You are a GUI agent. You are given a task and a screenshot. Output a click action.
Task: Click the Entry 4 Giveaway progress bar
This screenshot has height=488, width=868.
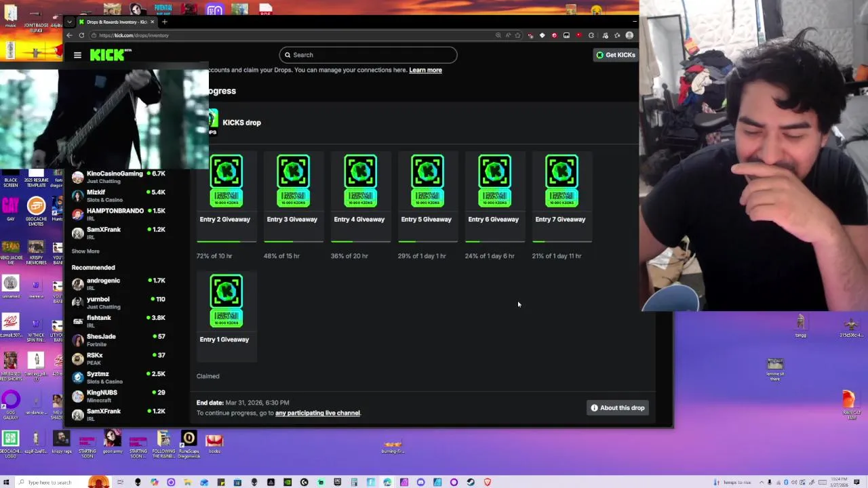[x=361, y=241]
